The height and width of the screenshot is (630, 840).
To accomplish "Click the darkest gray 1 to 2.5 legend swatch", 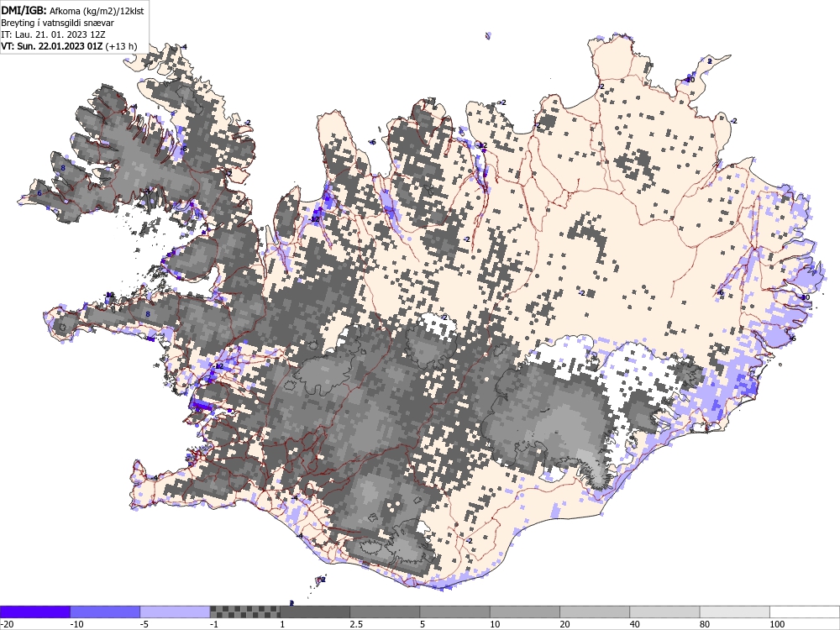I will 315,612.
